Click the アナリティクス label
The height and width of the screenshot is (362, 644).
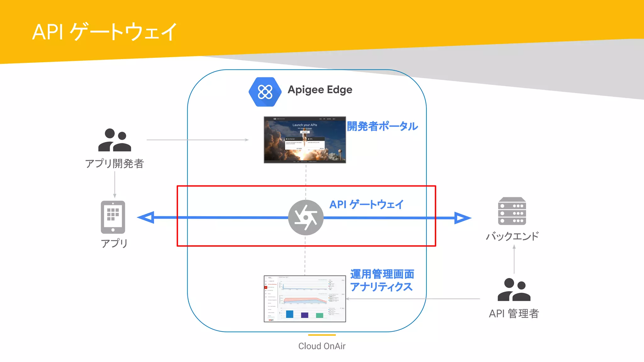381,287
